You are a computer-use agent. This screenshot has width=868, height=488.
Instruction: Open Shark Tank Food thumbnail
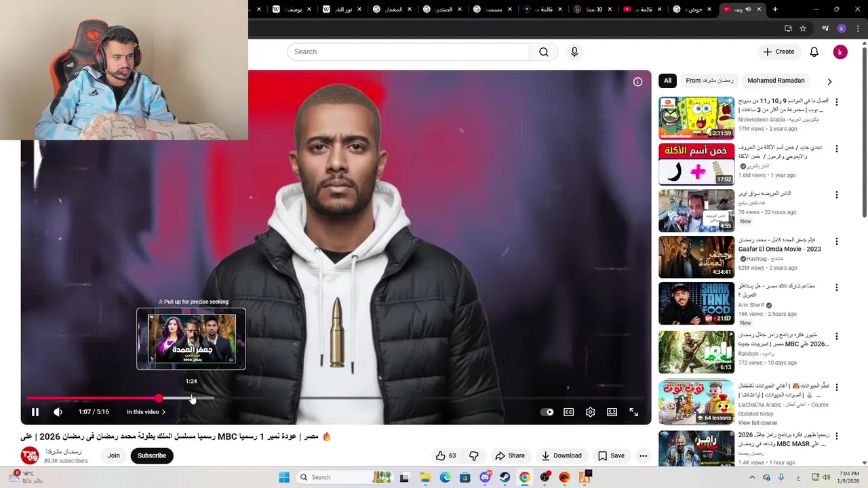tap(696, 304)
